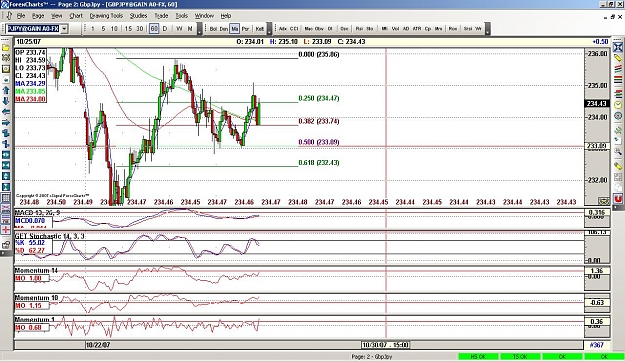Image resolution: width=625 pixels, height=362 pixels.
Task: Switch to the 10-minute timeframe
Action: pos(114,29)
